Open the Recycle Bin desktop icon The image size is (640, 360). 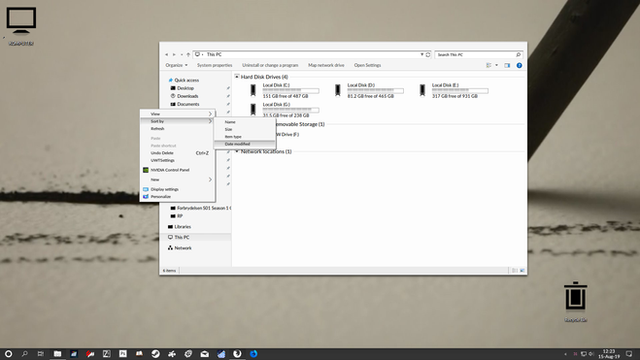click(x=576, y=296)
